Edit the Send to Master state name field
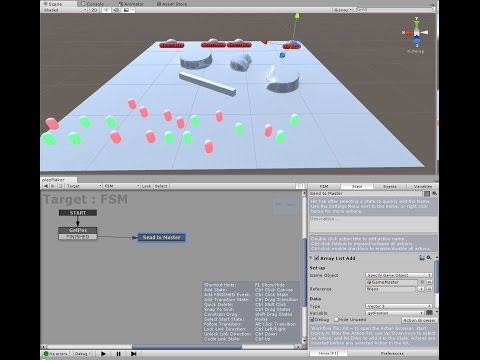480x360 pixels. tap(366, 193)
